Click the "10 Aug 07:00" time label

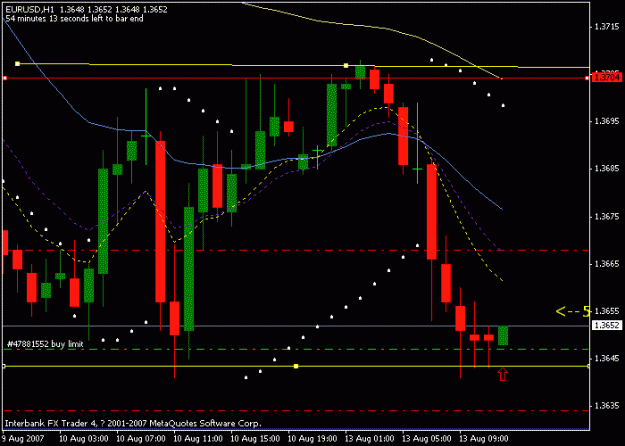tap(141, 438)
